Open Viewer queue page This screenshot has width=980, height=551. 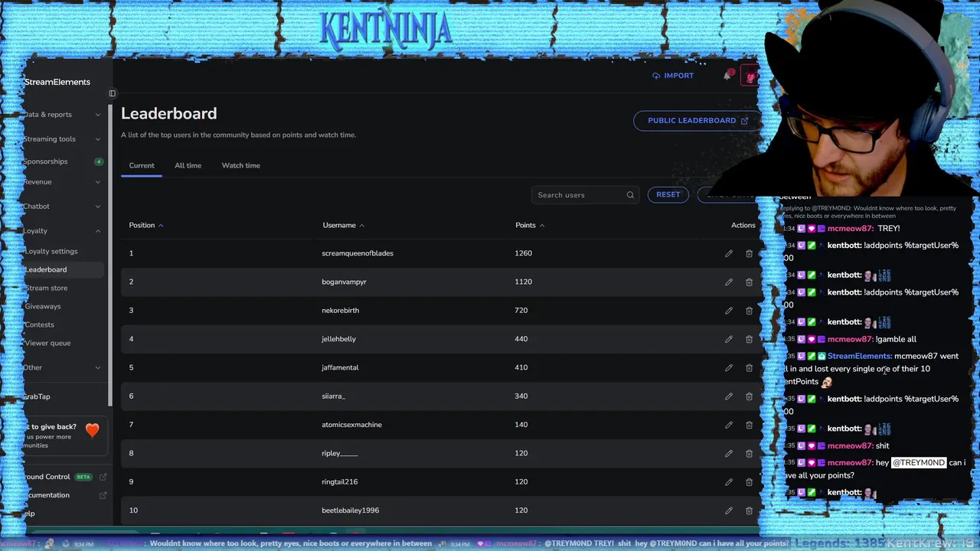(x=47, y=343)
